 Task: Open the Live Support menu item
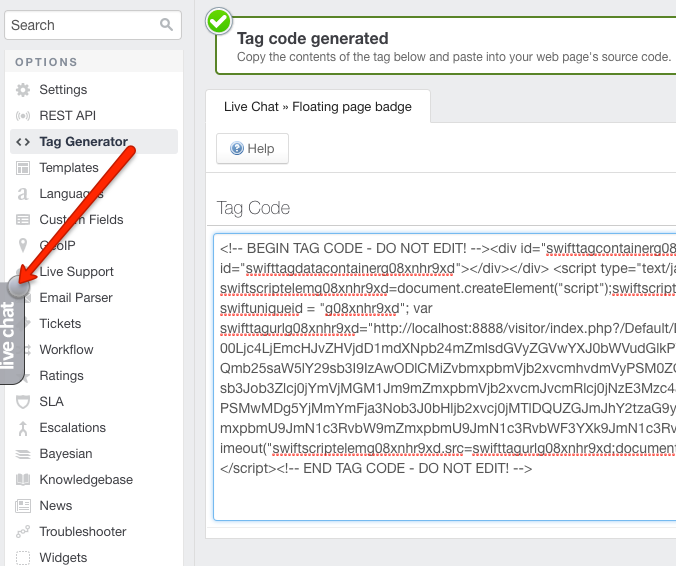(x=76, y=272)
